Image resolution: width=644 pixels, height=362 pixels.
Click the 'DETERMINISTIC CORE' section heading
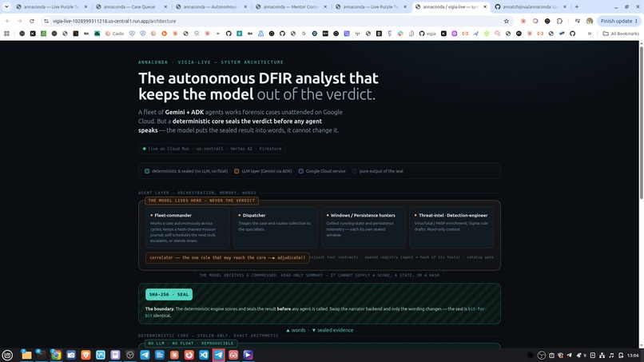click(209, 336)
